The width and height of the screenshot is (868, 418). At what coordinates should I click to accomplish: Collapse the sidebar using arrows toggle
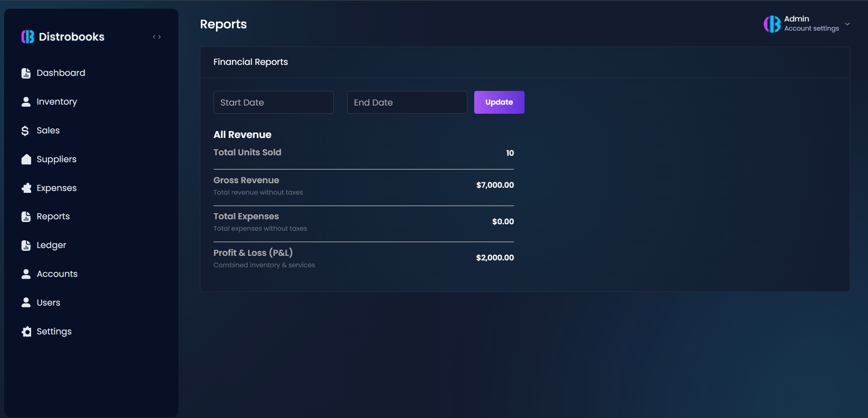coord(157,37)
